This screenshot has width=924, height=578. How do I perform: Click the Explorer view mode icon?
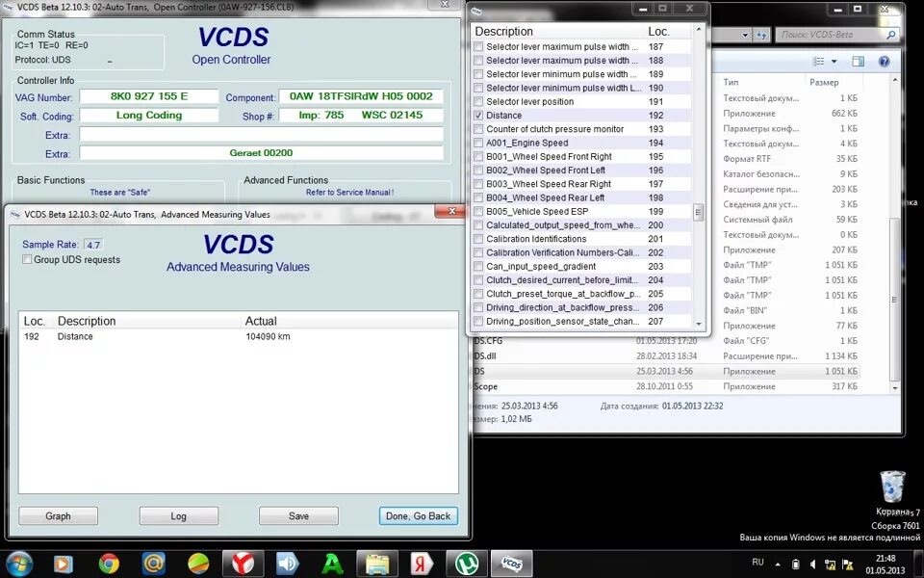coord(818,62)
